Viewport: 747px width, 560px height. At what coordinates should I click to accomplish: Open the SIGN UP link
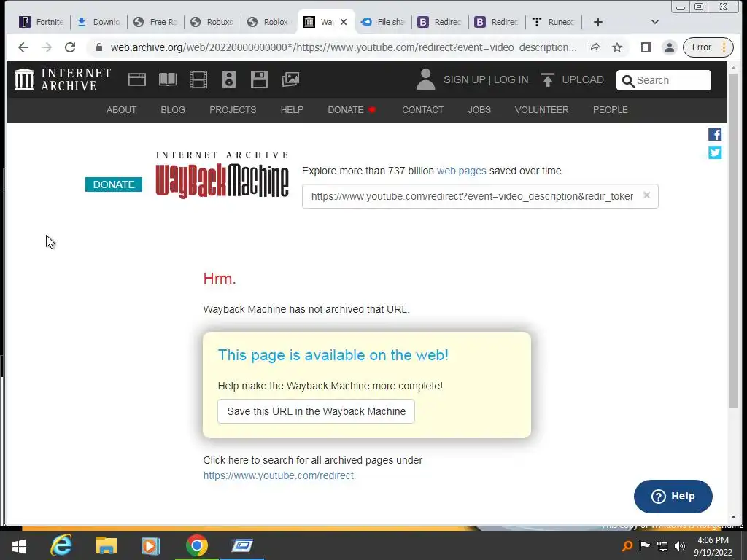(464, 79)
